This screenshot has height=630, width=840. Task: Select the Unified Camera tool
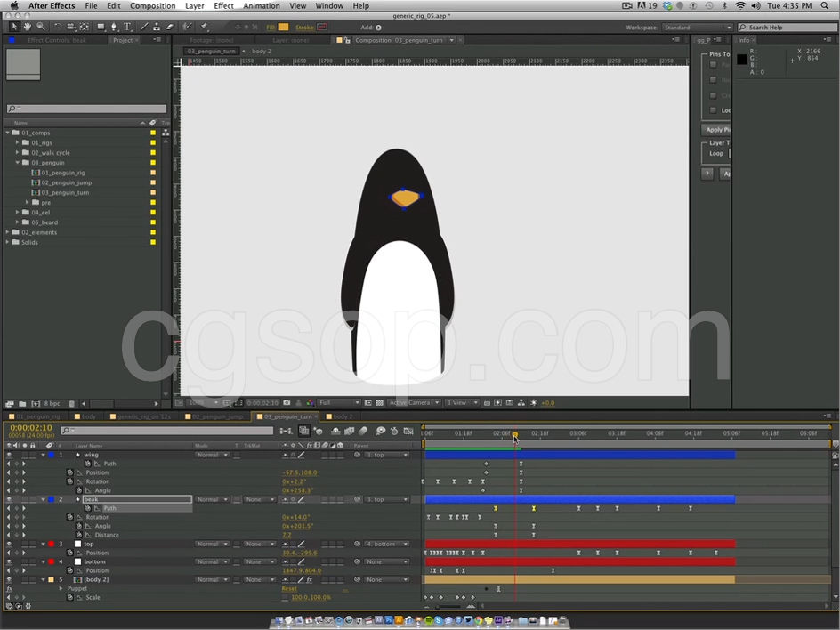(70, 27)
